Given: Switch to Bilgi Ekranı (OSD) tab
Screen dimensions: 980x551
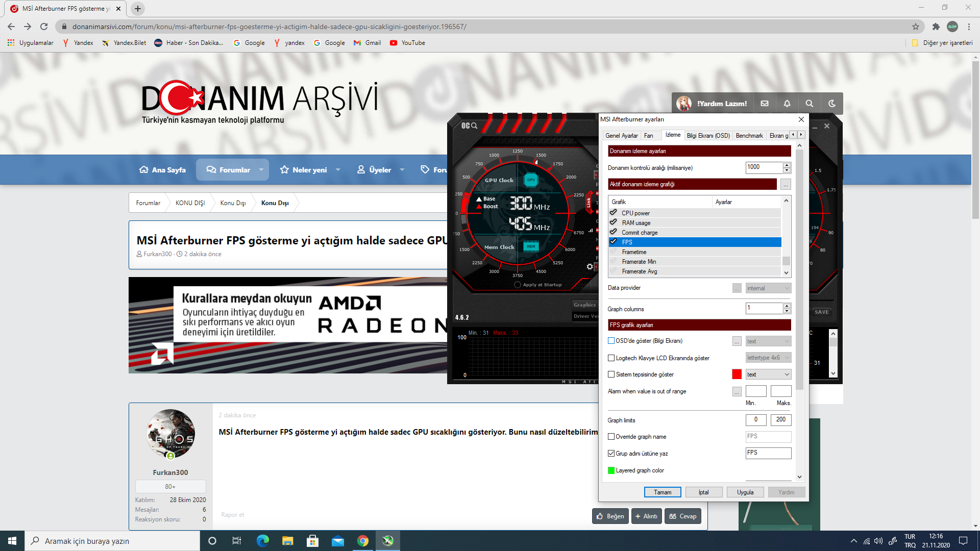Looking at the screenshot, I should click(x=708, y=136).
